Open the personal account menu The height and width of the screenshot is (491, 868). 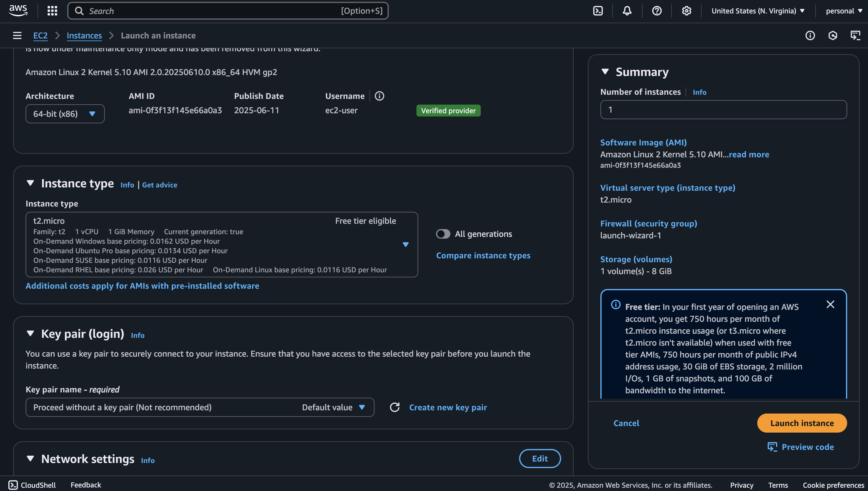[844, 11]
